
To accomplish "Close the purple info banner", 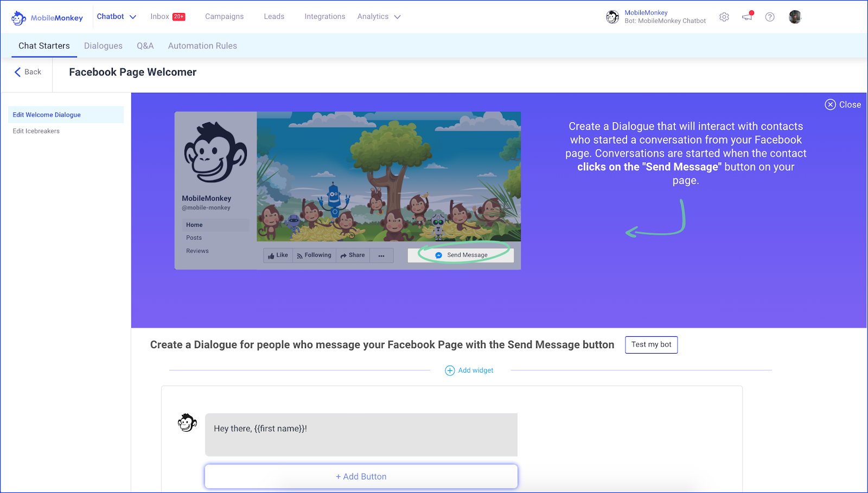I will click(x=843, y=105).
